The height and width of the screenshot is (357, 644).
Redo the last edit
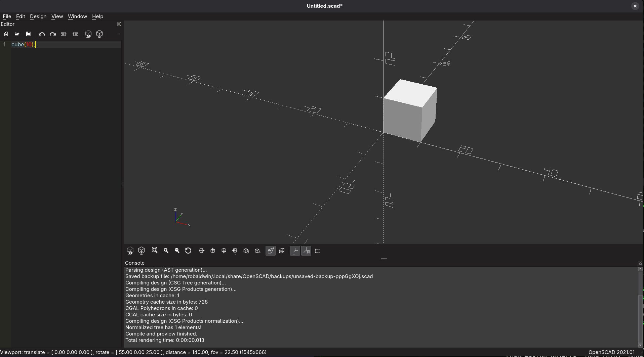point(53,34)
